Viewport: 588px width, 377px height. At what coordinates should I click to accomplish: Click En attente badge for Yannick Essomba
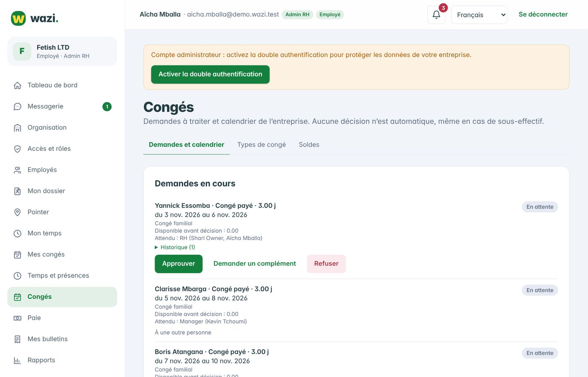point(540,207)
